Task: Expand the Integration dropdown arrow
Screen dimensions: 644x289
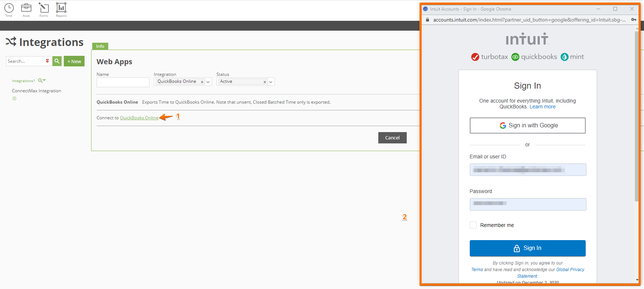Action: (x=208, y=82)
